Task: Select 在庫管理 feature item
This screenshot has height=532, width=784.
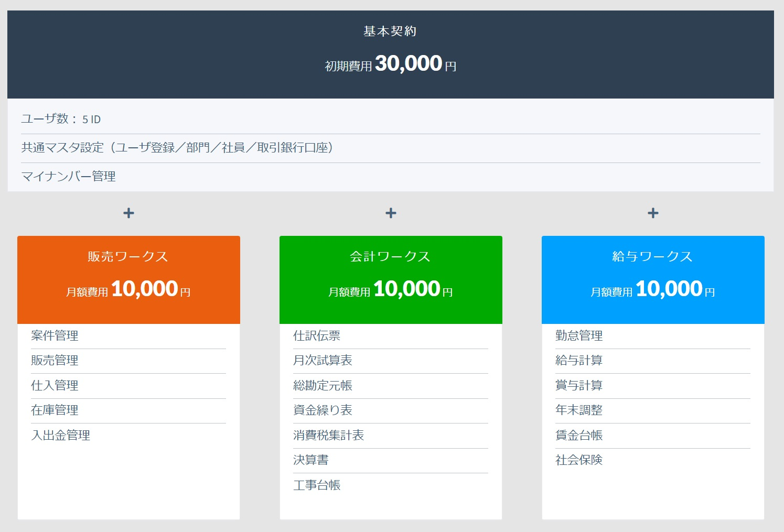Action: click(55, 410)
